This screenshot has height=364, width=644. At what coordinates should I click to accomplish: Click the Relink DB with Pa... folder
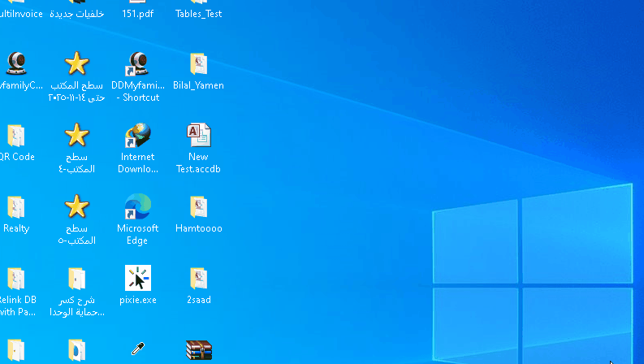click(x=16, y=279)
